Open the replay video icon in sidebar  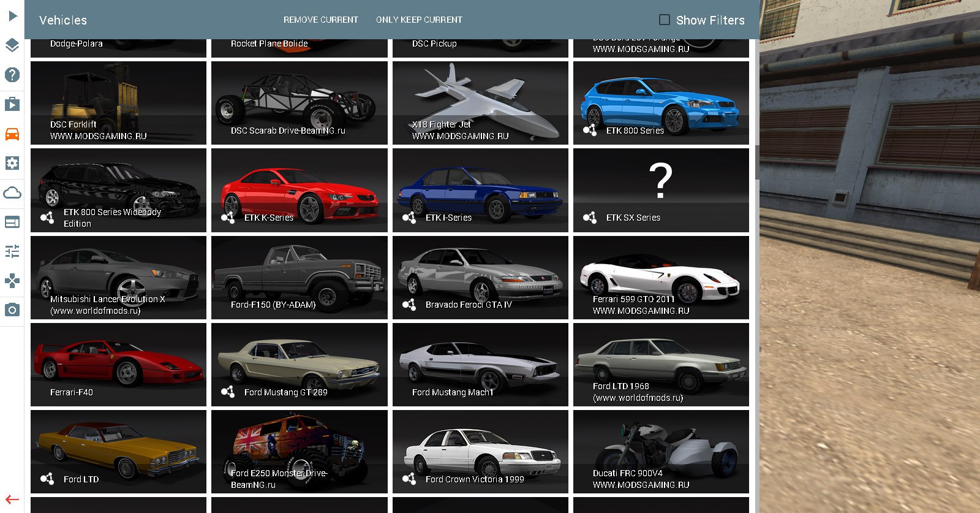click(x=12, y=104)
